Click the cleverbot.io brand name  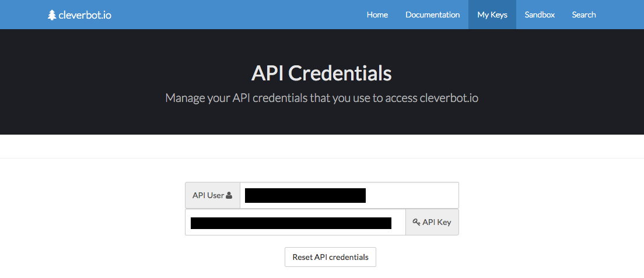click(x=85, y=15)
